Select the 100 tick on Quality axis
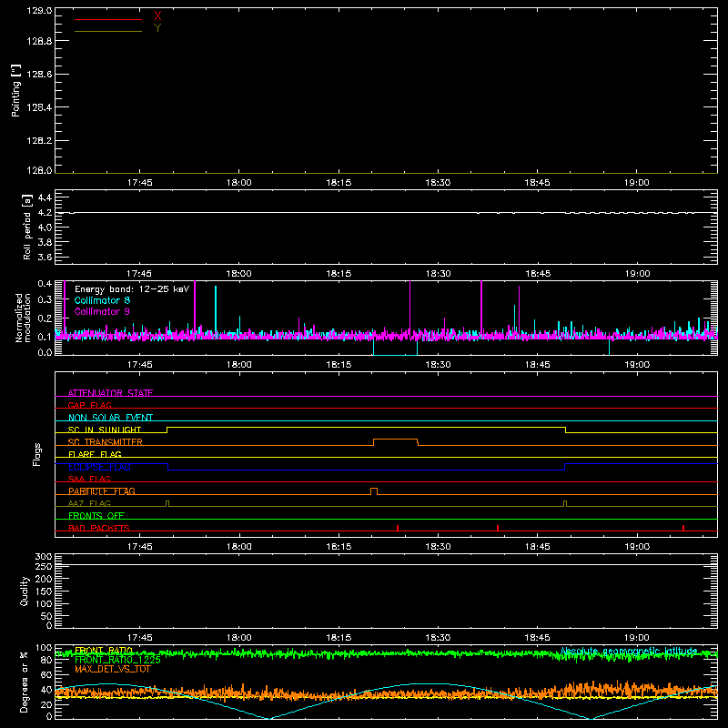Screen dimensions: 728x728 coord(43,604)
